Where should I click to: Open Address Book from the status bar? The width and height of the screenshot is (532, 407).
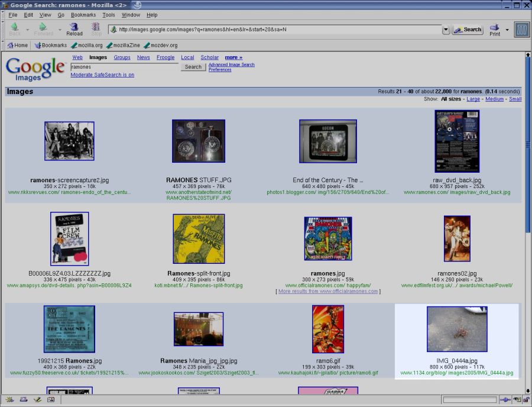[51, 399]
